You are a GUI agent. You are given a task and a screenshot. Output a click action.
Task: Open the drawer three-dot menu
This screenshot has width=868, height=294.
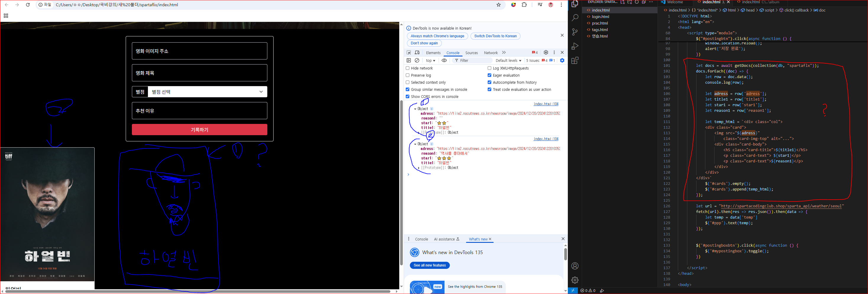pyautogui.click(x=409, y=239)
